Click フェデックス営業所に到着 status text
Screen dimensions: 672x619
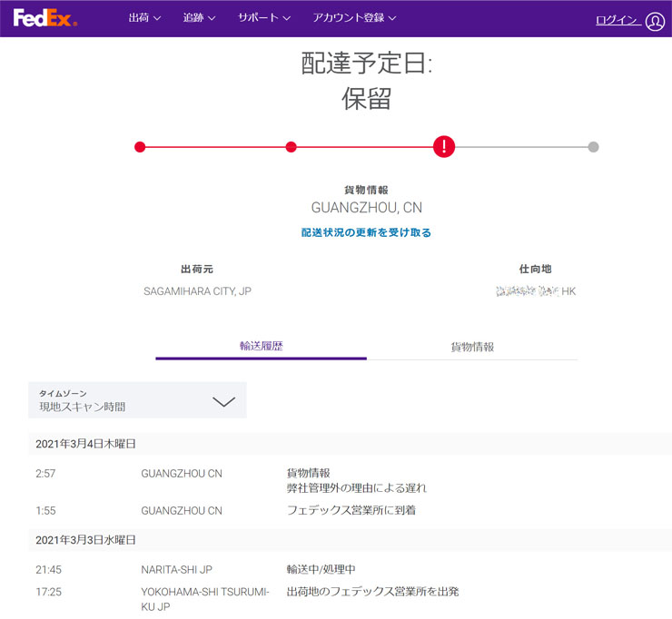pyautogui.click(x=351, y=510)
